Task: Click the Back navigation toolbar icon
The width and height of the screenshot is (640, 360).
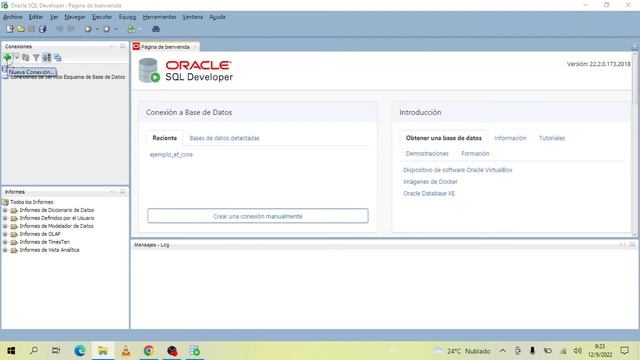Action: pyautogui.click(x=88, y=29)
